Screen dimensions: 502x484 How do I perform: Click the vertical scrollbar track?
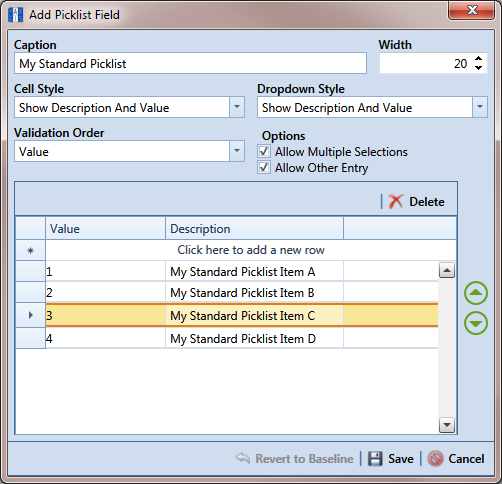point(447,348)
